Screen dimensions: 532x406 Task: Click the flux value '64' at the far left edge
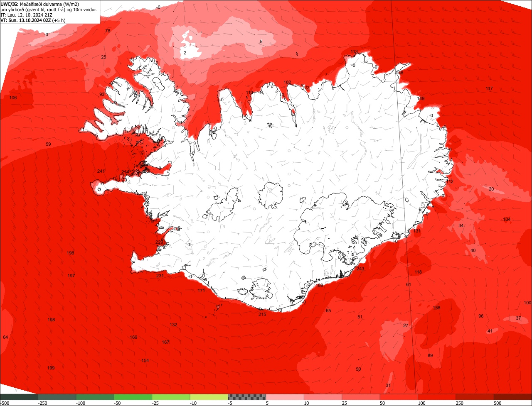point(5,337)
